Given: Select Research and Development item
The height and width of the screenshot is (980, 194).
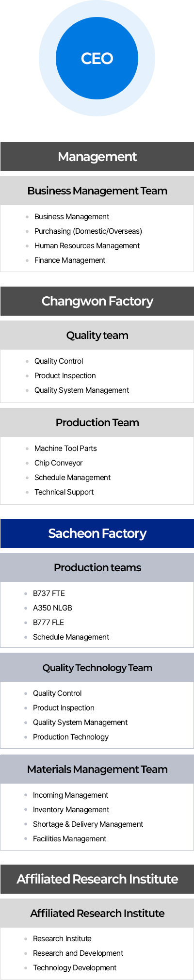Looking at the screenshot, I should tap(78, 953).
